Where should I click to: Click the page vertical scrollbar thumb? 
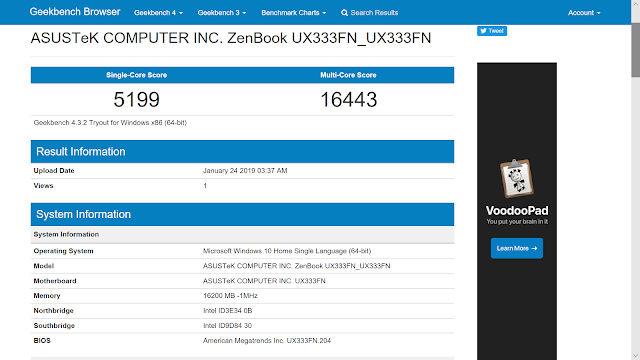[636, 50]
